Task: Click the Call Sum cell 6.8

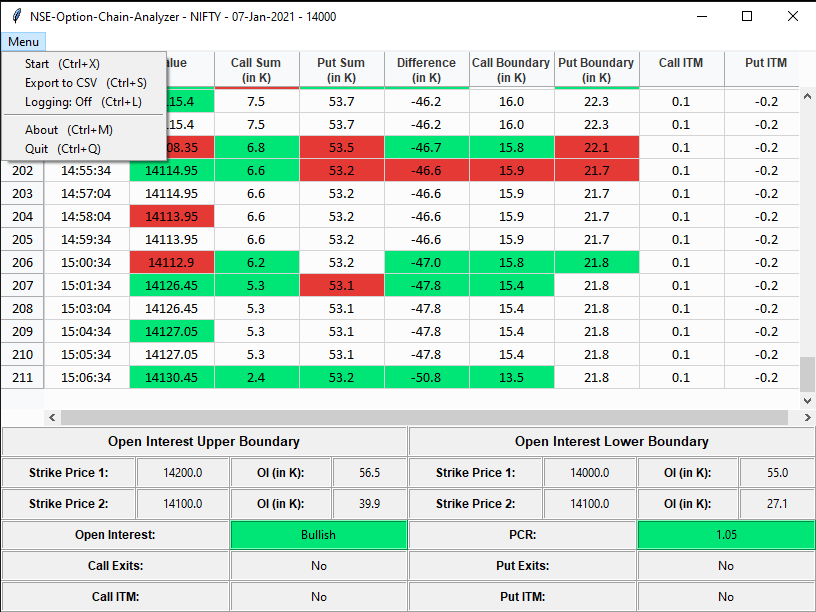Action: click(x=257, y=148)
